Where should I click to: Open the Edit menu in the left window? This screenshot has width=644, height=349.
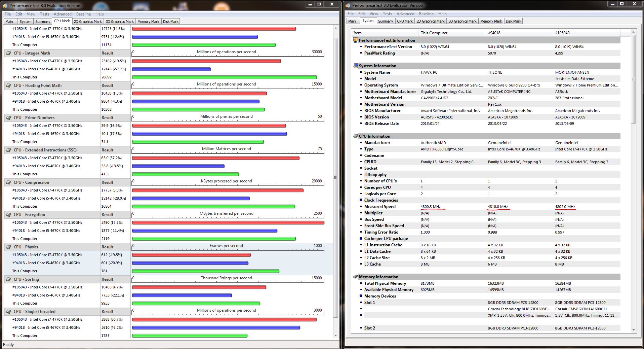19,14
